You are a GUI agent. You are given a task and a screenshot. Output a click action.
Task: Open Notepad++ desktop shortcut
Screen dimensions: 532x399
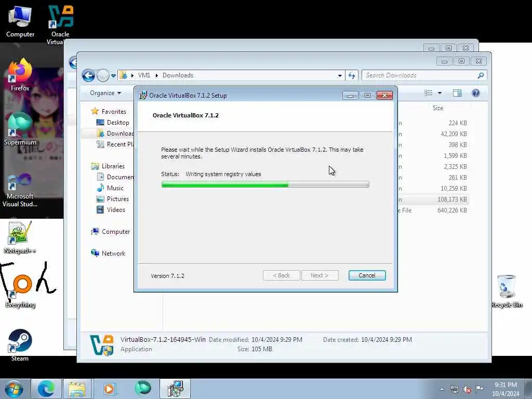20,237
